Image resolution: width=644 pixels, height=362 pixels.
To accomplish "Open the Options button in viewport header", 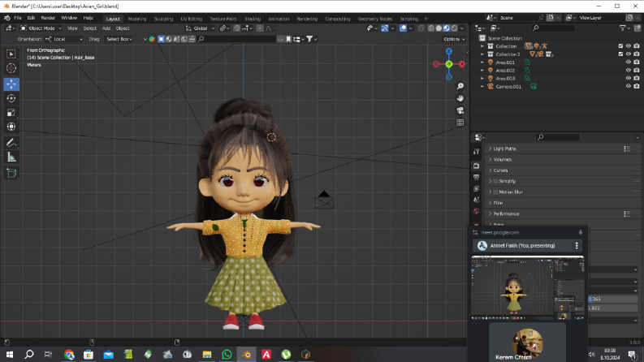I will tap(454, 39).
